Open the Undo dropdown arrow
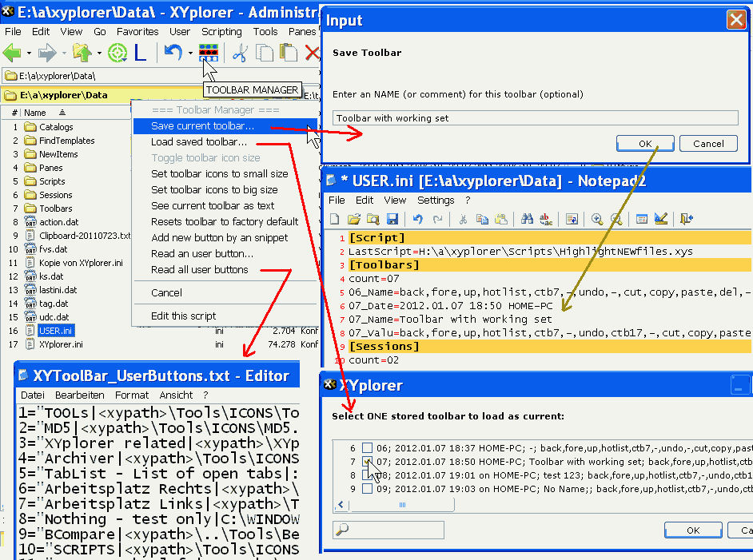 [189, 52]
